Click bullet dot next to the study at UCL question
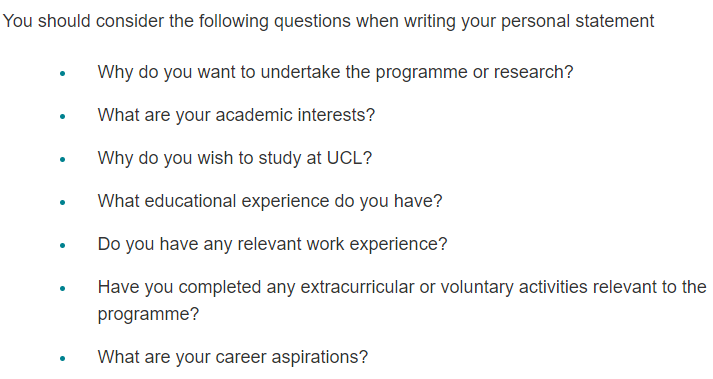This screenshot has height=379, width=713. coord(63,159)
